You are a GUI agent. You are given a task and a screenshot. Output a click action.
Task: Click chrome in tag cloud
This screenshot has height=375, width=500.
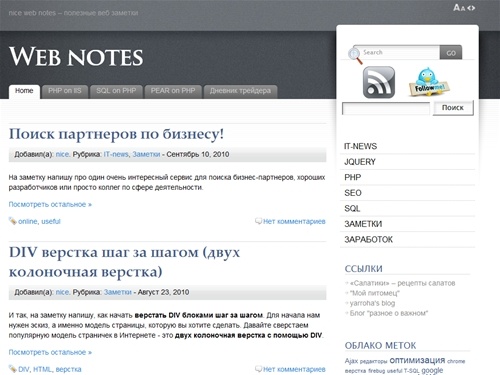click(456, 361)
